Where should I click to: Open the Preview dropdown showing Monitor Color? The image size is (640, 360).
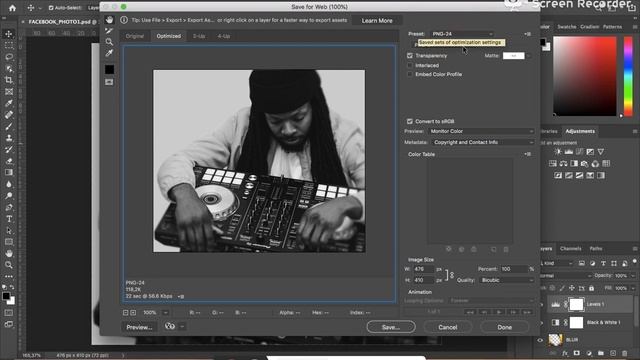tap(481, 131)
